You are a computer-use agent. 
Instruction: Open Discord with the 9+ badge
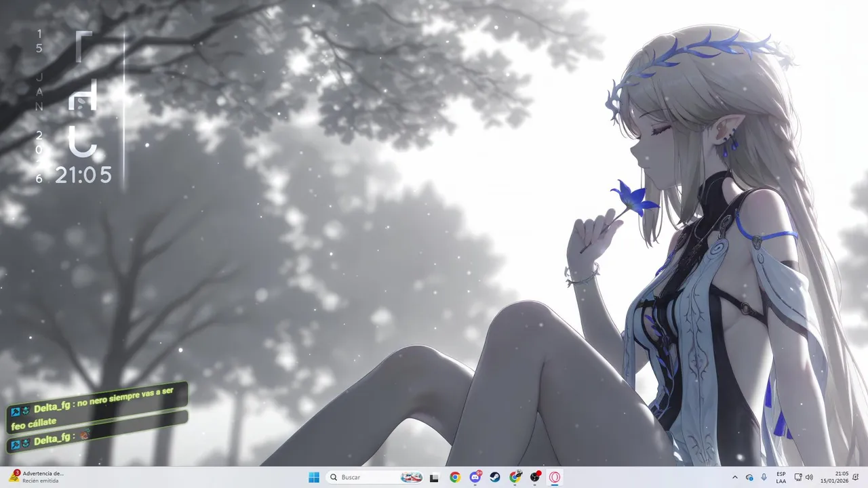(475, 477)
